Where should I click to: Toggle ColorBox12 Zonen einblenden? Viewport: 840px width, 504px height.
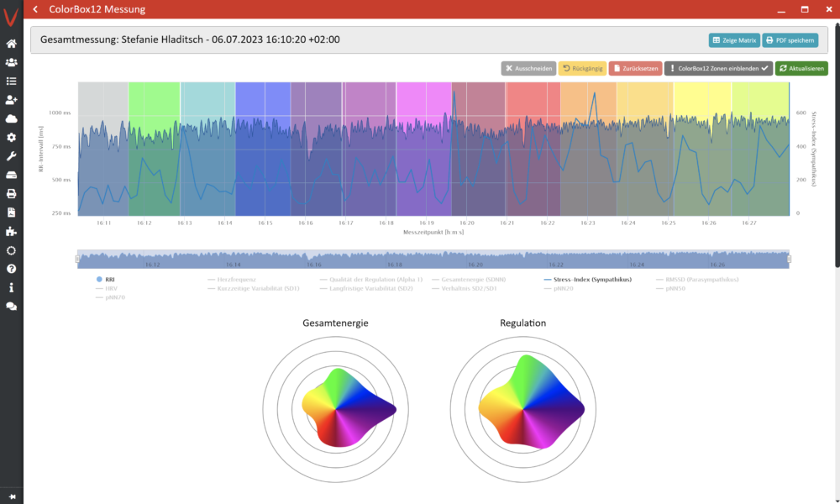[x=718, y=69]
